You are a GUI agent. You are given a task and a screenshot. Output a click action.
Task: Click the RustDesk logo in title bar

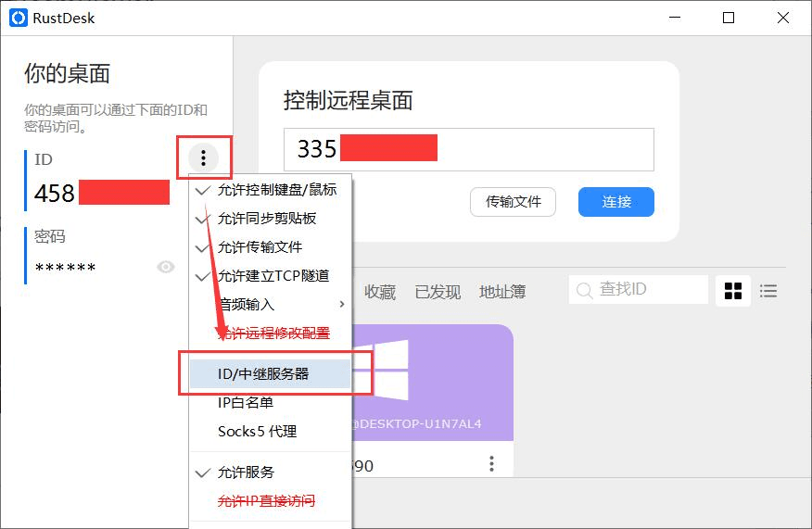(x=19, y=18)
